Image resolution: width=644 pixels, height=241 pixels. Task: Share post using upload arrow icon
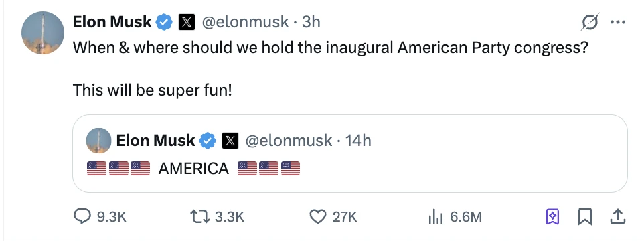(x=617, y=216)
